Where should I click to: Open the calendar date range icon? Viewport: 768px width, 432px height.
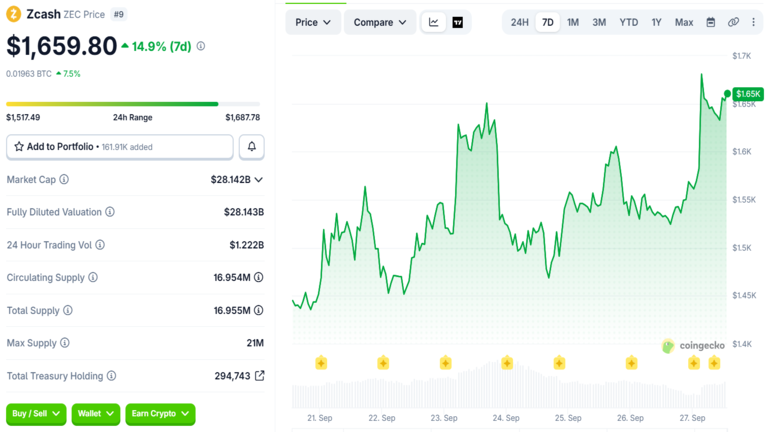tap(711, 22)
